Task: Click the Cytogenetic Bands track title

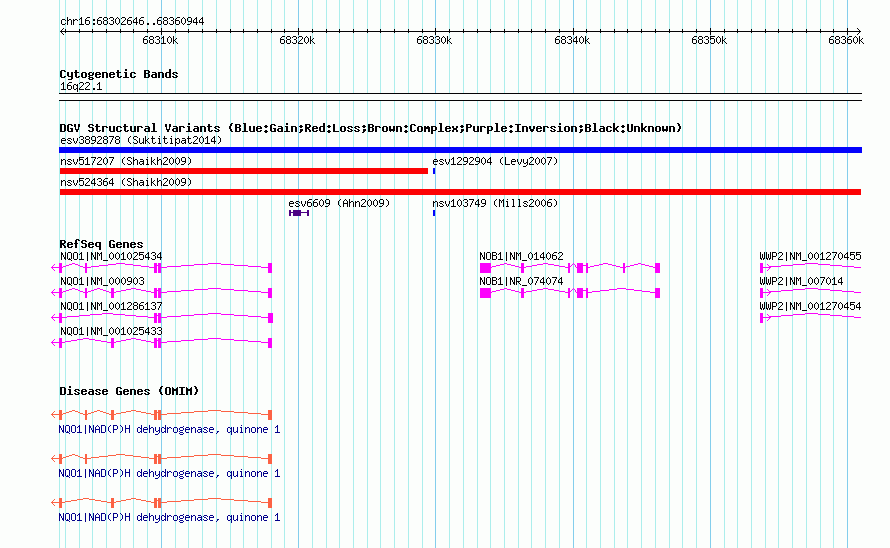Action: [119, 74]
